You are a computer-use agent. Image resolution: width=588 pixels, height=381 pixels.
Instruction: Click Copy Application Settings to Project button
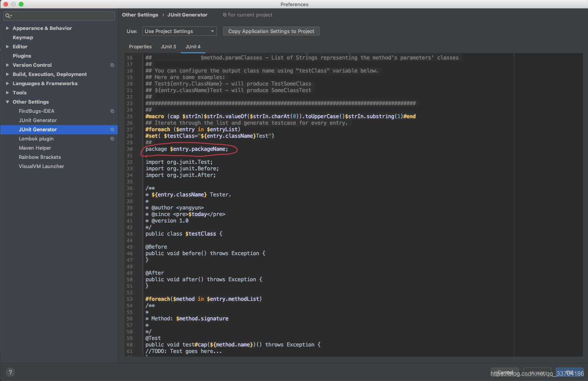(x=271, y=31)
